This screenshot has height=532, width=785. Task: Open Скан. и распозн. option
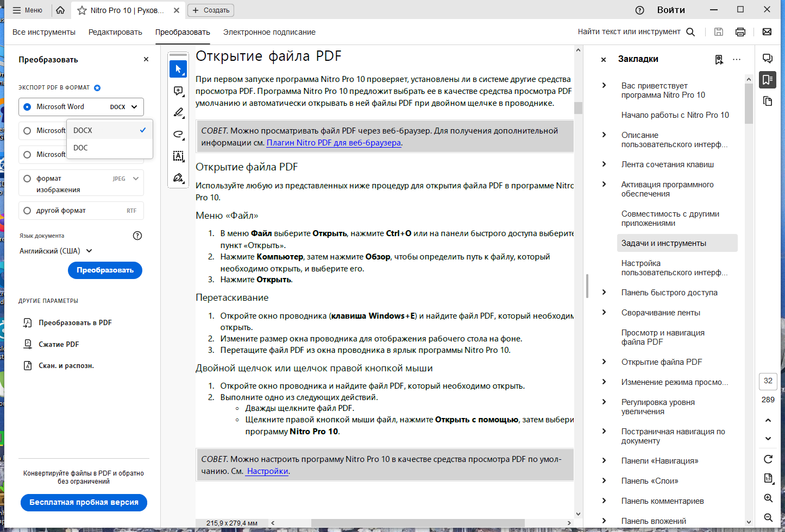59,366
